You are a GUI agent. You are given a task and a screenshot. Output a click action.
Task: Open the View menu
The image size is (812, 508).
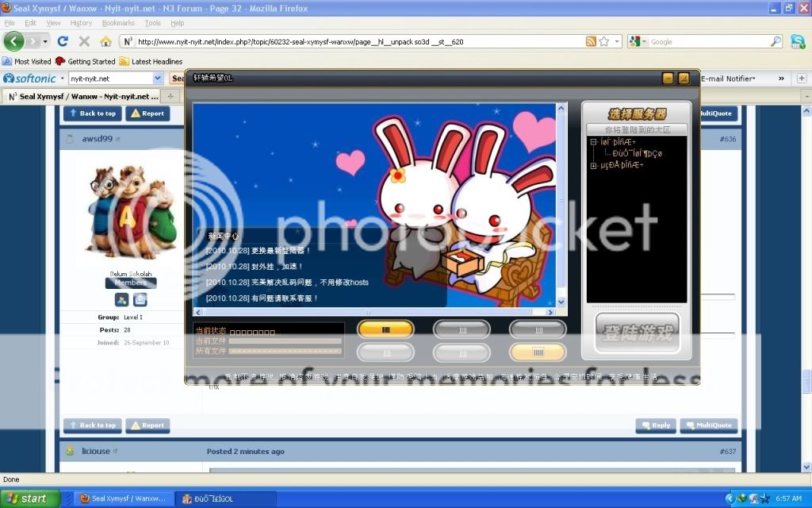click(53, 23)
